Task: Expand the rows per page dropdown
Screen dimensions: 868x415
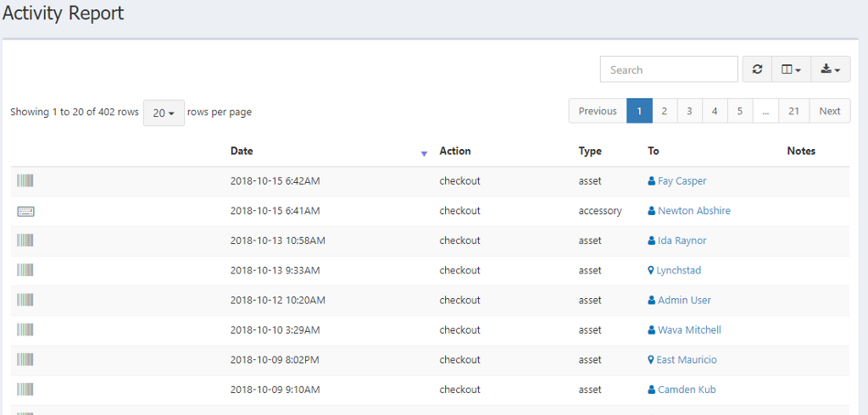Action: tap(164, 113)
